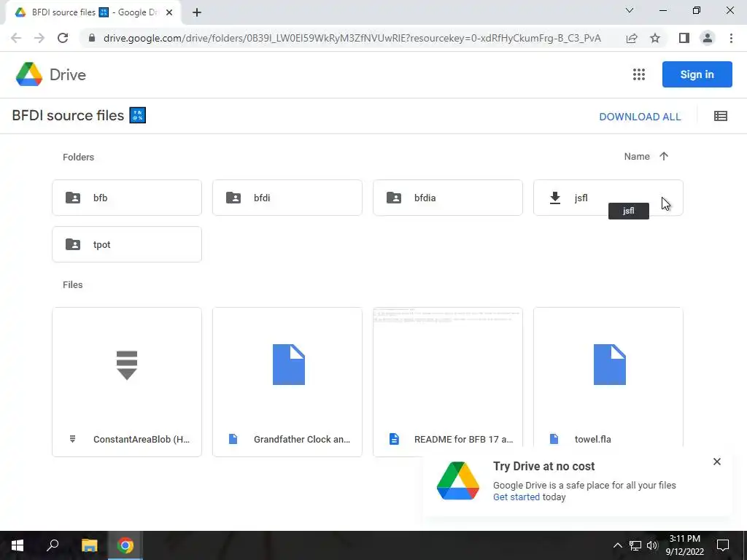The image size is (747, 560).
Task: Click the small towel.fla file icon
Action: [554, 439]
